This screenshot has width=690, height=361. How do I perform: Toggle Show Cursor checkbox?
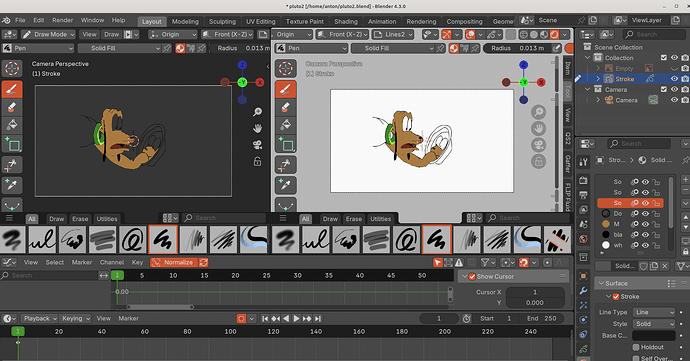pyautogui.click(x=472, y=276)
